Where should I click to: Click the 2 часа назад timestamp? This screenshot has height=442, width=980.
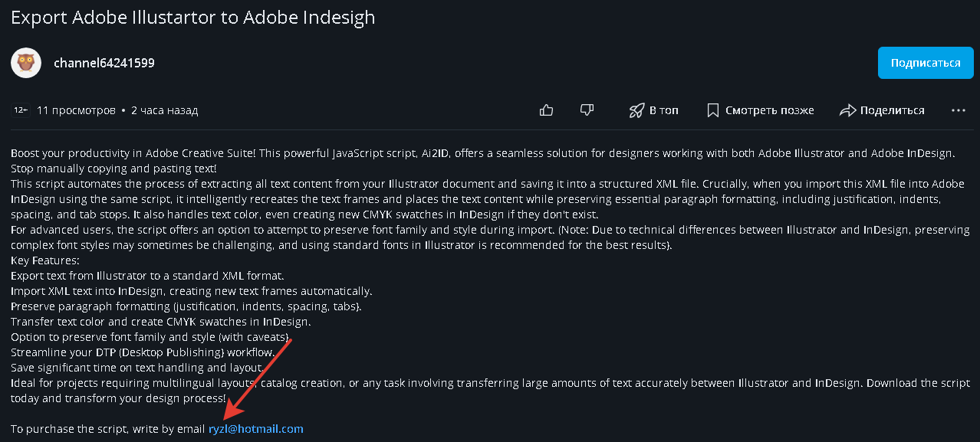point(164,110)
